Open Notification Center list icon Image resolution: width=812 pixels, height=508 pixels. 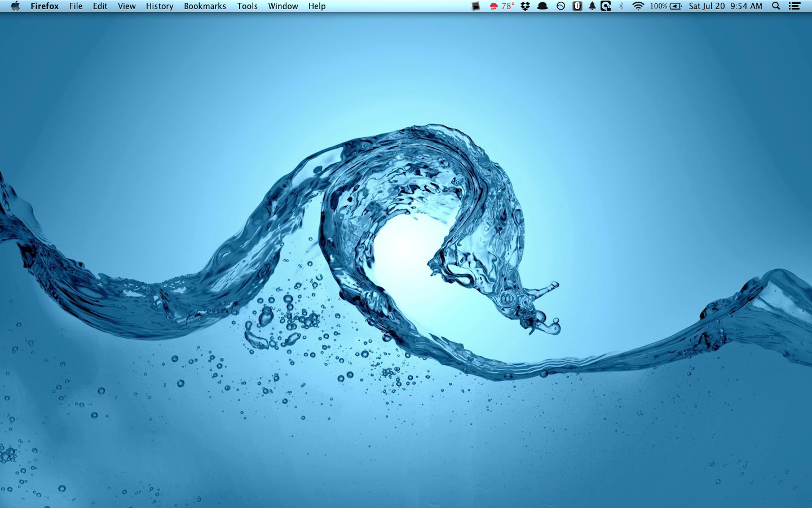click(795, 6)
